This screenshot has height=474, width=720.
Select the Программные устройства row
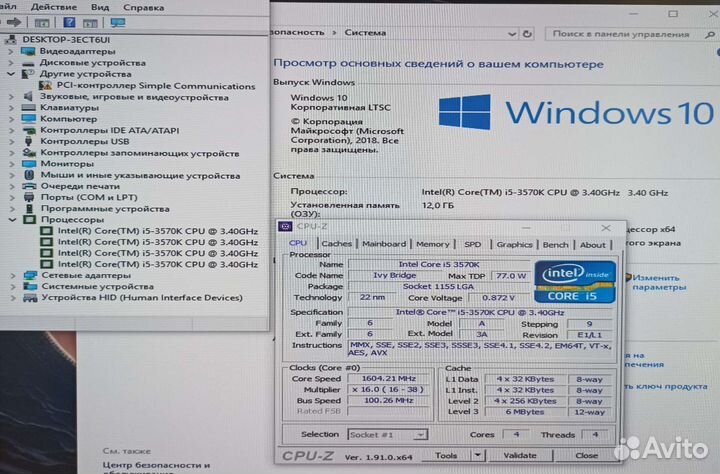pos(105,209)
